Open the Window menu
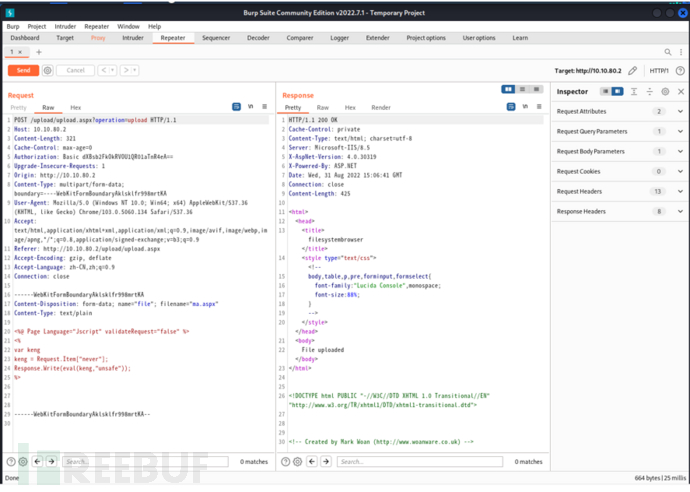690x492 pixels. click(128, 26)
